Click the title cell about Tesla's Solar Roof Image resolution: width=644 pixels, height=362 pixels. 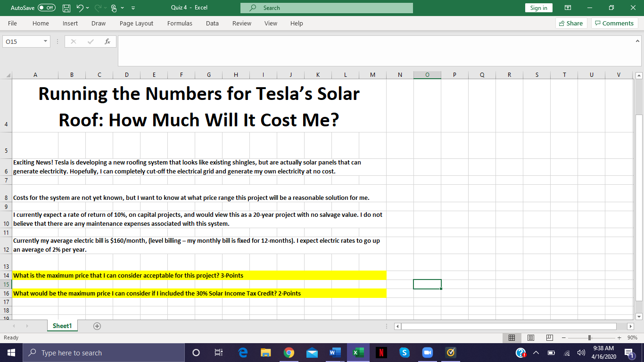pyautogui.click(x=198, y=107)
